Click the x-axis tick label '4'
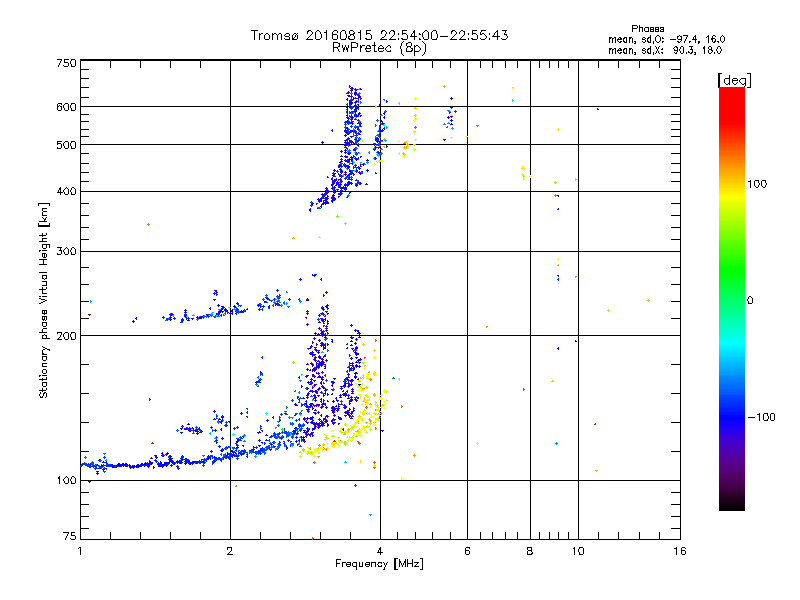This screenshot has height=600, width=800. [380, 551]
